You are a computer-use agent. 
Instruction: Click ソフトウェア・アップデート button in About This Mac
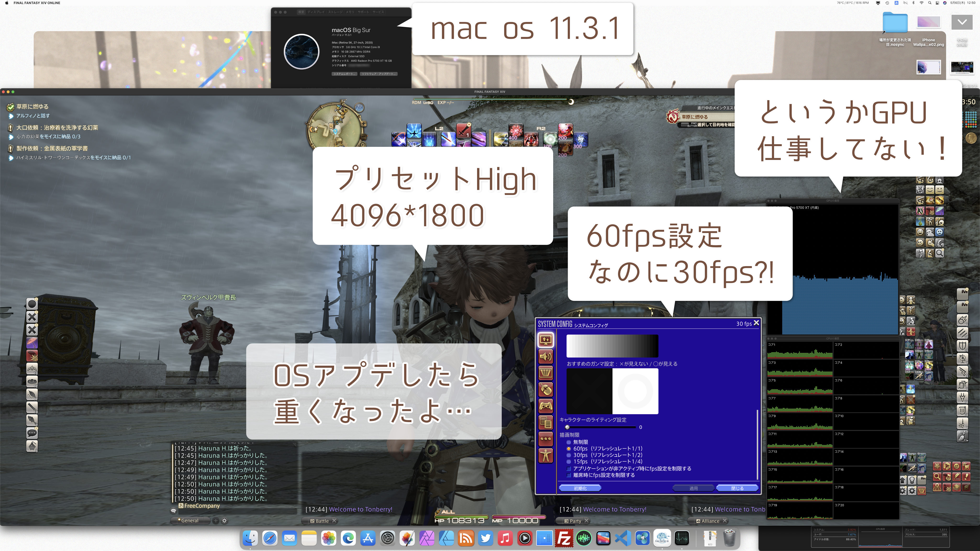coord(379,74)
